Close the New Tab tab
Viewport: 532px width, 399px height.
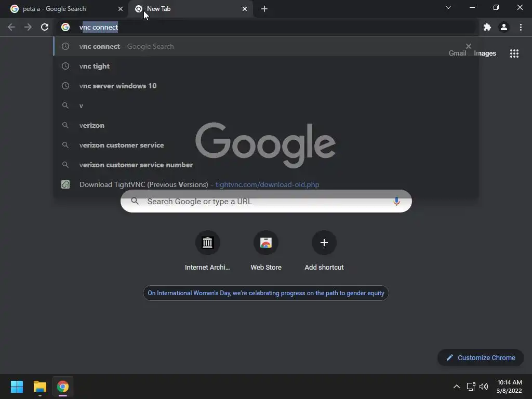(x=245, y=9)
